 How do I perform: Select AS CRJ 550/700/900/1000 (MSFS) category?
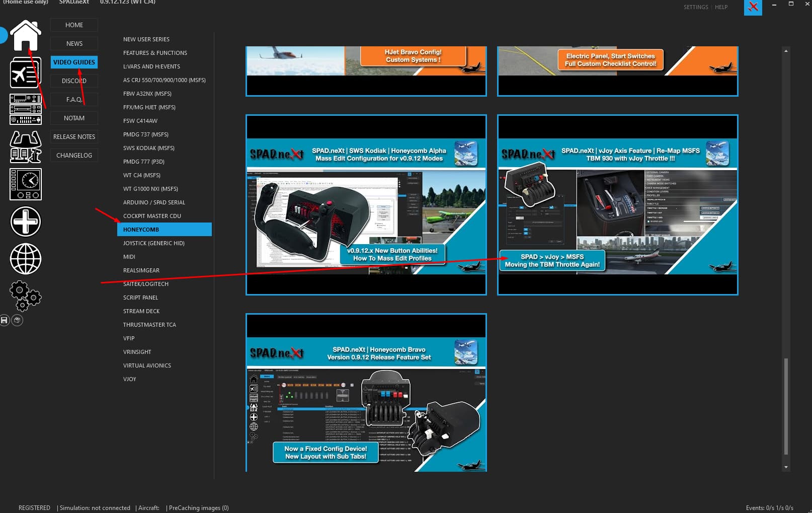[x=164, y=80]
